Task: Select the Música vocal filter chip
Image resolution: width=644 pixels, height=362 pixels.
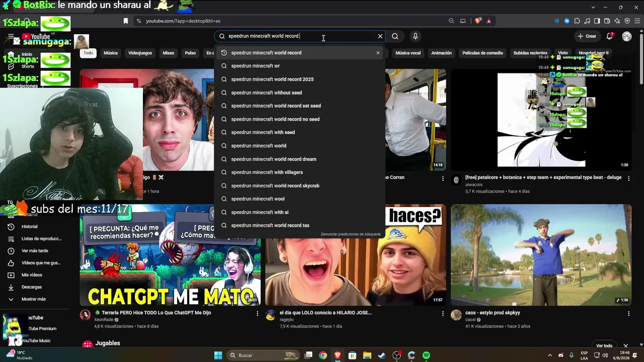Action: (x=408, y=53)
